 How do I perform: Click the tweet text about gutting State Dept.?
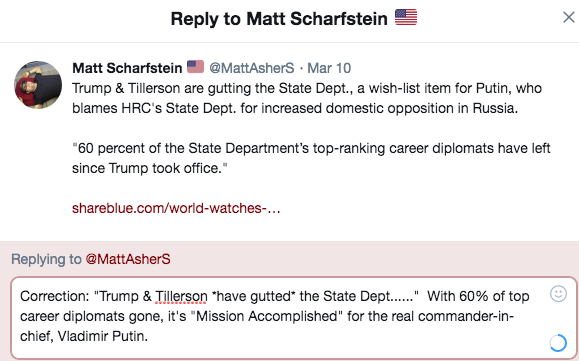[306, 98]
